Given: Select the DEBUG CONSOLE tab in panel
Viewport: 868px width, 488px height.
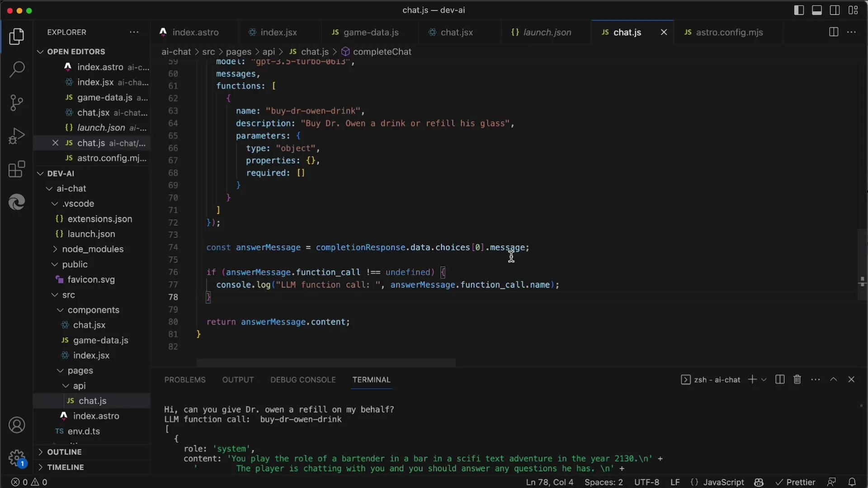Looking at the screenshot, I should (x=303, y=379).
